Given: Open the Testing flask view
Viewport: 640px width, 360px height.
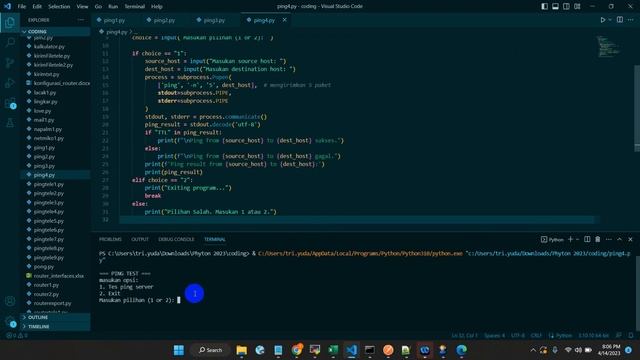Looking at the screenshot, I should pos(10,123).
